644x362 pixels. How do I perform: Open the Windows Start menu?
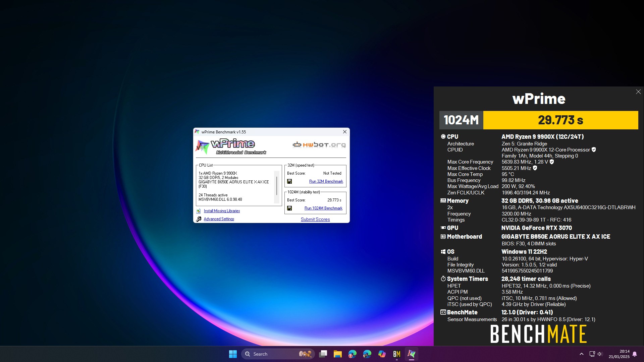[x=233, y=354]
